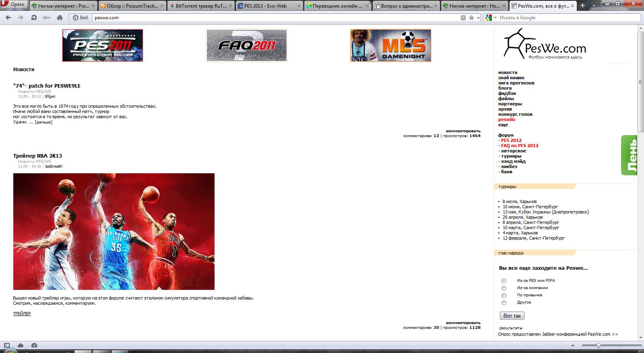This screenshot has height=353, width=644.
Task: Open the closed tabs dropdown arrow
Action: [x=593, y=6]
